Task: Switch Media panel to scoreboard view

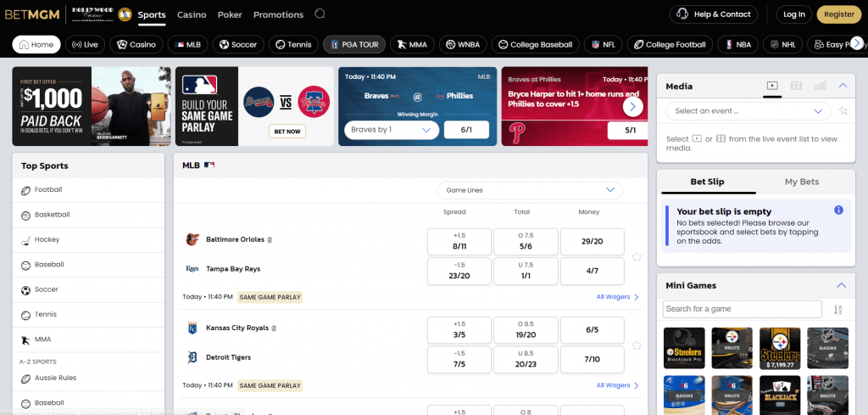Action: point(796,86)
